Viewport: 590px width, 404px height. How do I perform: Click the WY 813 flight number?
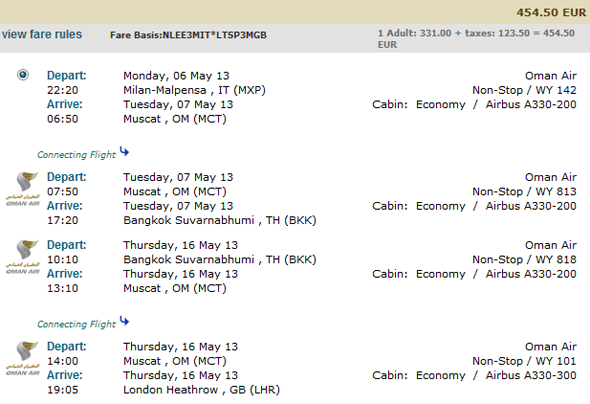(x=556, y=191)
